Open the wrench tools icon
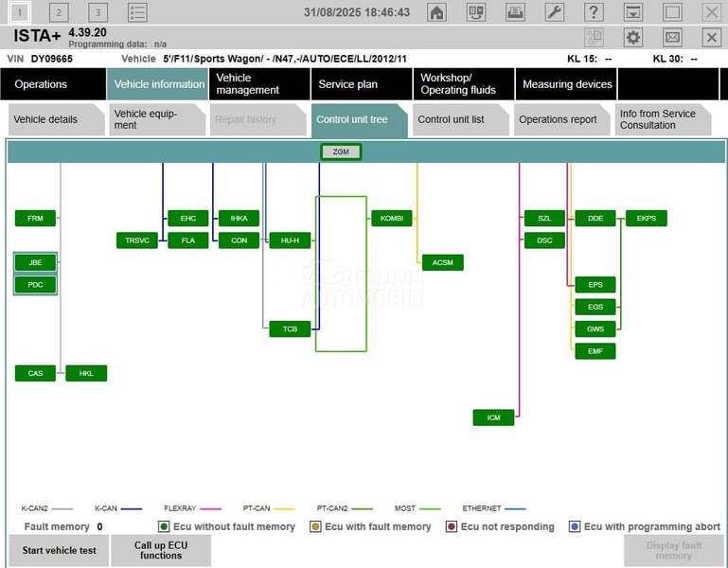Screen dimensions: 728x568 pos(555,12)
